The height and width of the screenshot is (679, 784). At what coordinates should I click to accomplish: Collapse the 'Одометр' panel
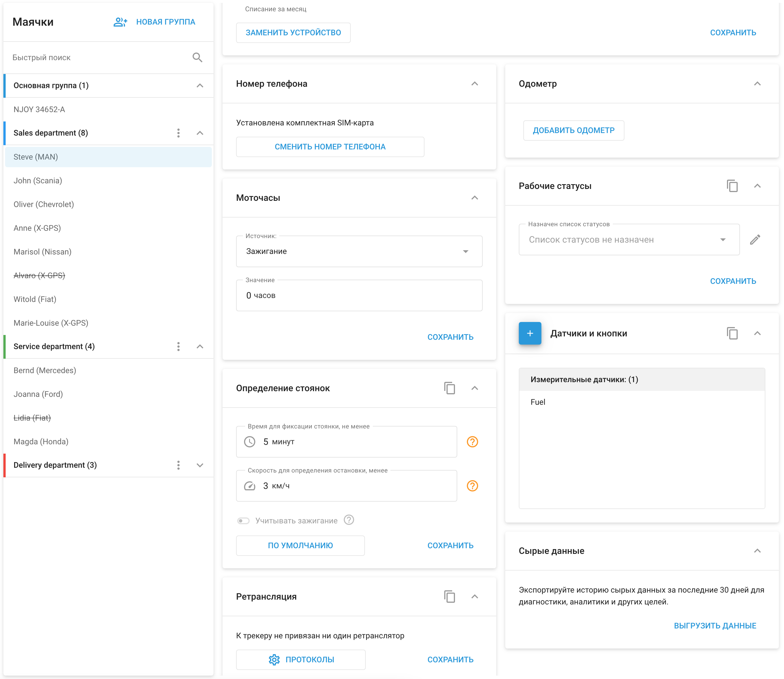(x=757, y=84)
